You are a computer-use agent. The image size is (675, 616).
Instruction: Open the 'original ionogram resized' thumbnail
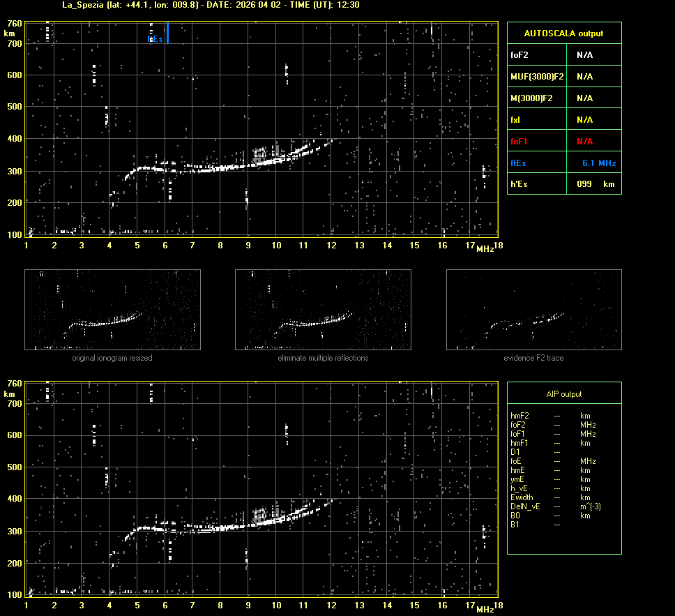click(112, 310)
